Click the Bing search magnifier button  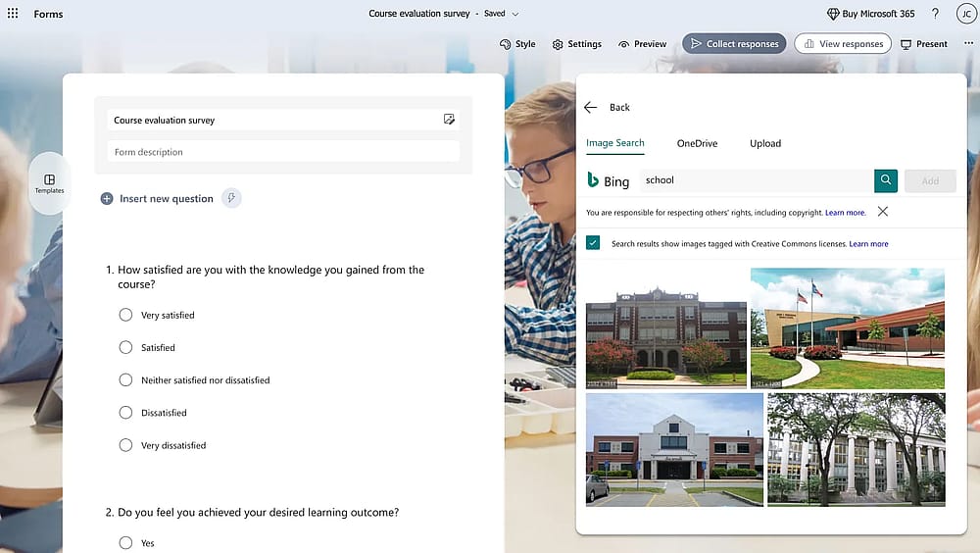tap(886, 180)
